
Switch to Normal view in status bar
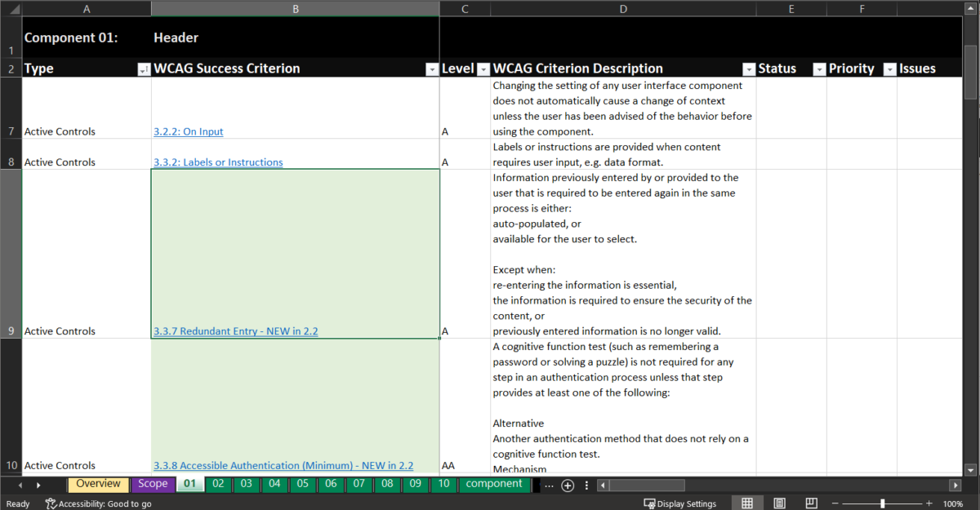click(x=746, y=503)
